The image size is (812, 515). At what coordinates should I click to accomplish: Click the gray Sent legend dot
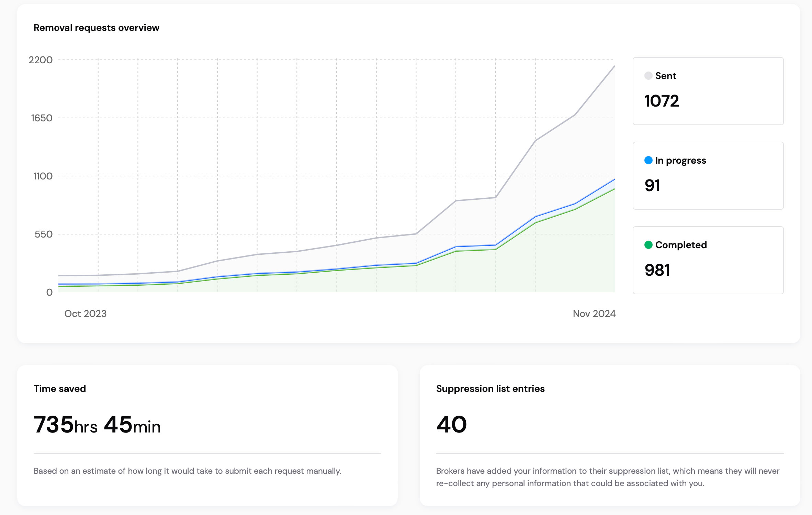point(648,76)
